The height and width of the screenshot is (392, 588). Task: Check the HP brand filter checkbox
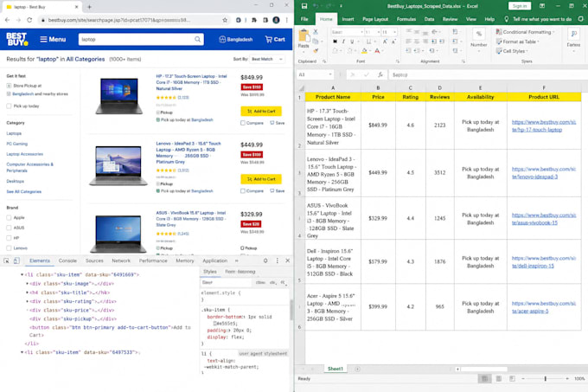point(9,238)
